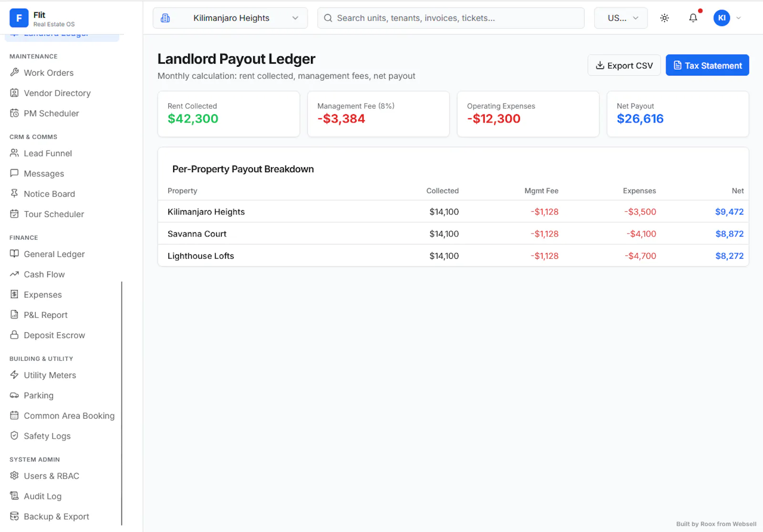Click the Net Payout $26,616 card
The height and width of the screenshot is (532, 763).
[678, 114]
